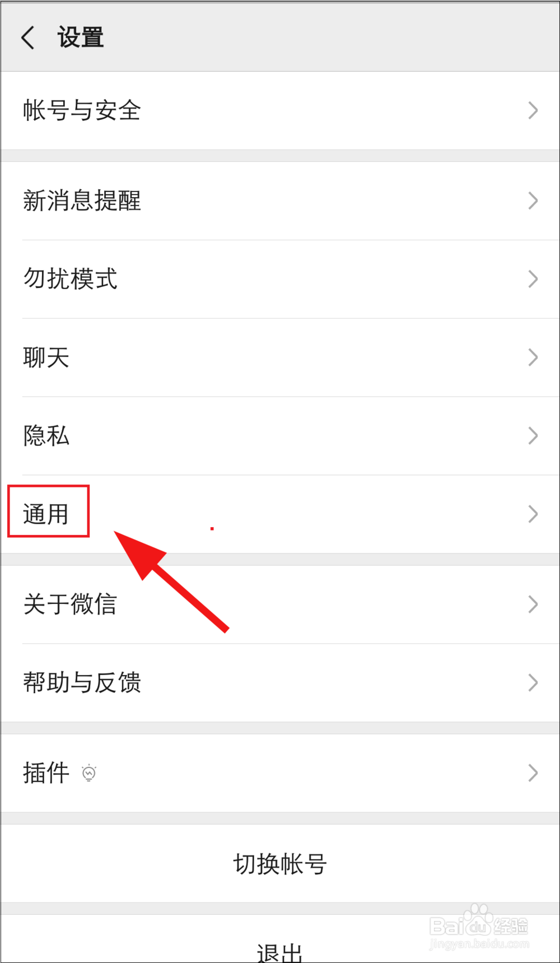The image size is (560, 963).
Task: Go to 隐私 settings
Action: (280, 436)
